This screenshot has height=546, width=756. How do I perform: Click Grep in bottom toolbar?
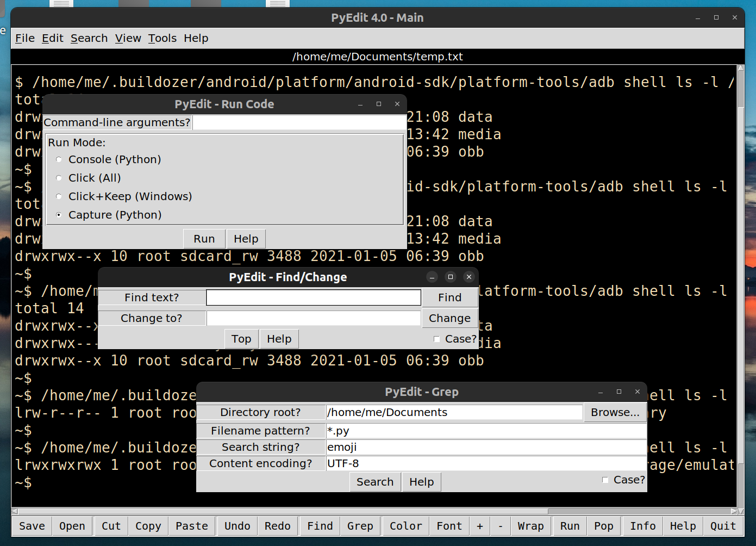click(360, 526)
